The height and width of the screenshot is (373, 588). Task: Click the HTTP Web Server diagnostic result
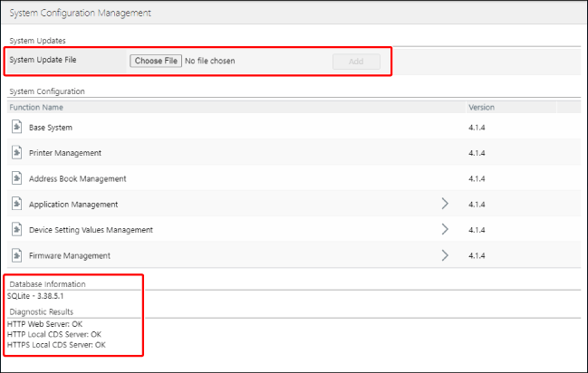[45, 323]
